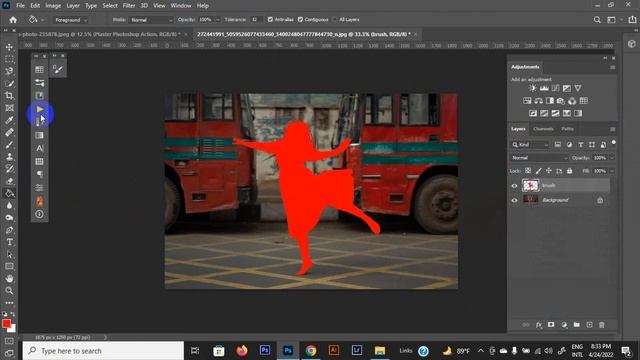Select the Crop tool

[9, 96]
